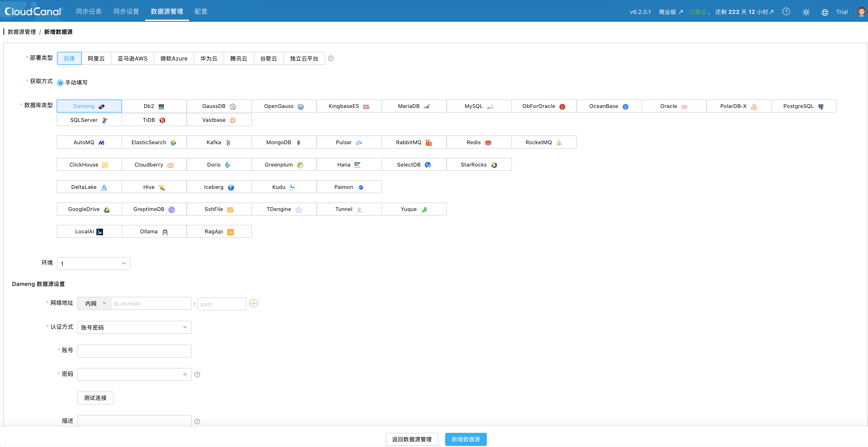Select MySQL database type
The height and width of the screenshot is (447, 868).
coord(479,106)
